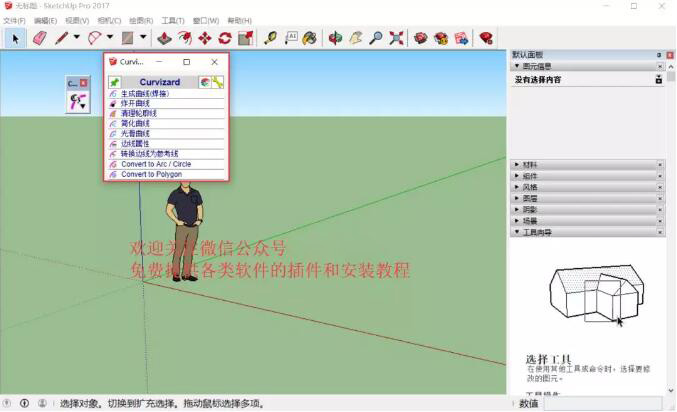Run 清理轮廓线 in Curvizard list
The width and height of the screenshot is (677, 412).
coord(166,113)
